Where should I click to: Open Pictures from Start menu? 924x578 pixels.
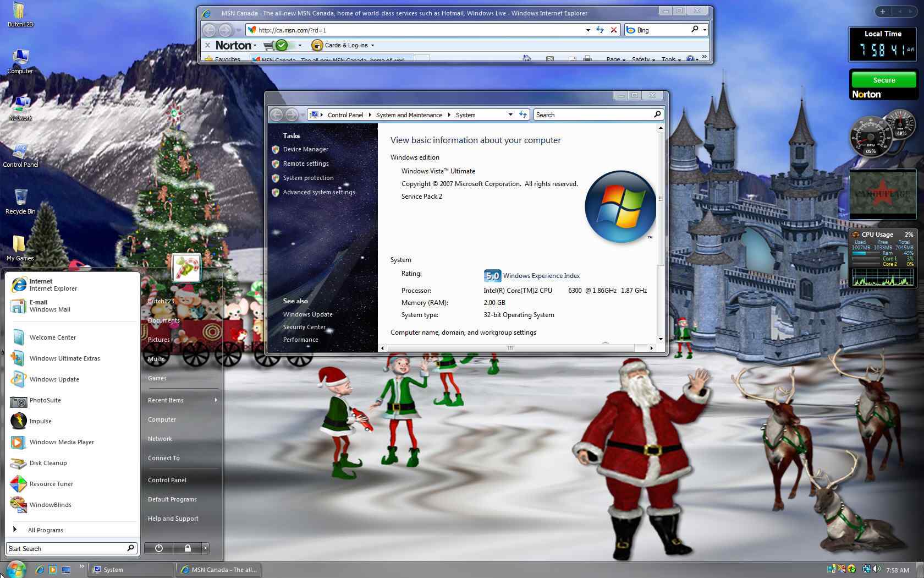coord(159,340)
